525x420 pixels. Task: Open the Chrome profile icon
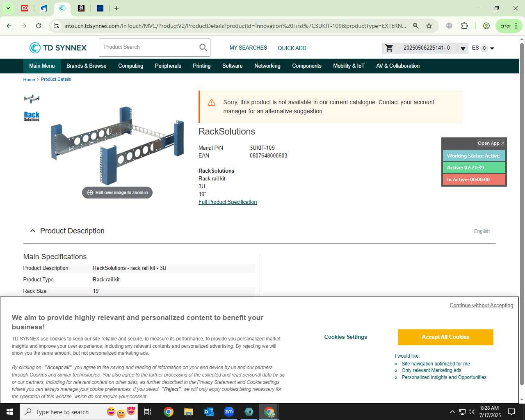click(486, 26)
